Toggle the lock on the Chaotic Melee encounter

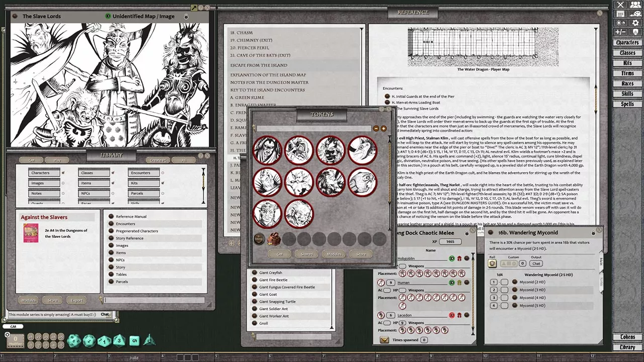[466, 233]
